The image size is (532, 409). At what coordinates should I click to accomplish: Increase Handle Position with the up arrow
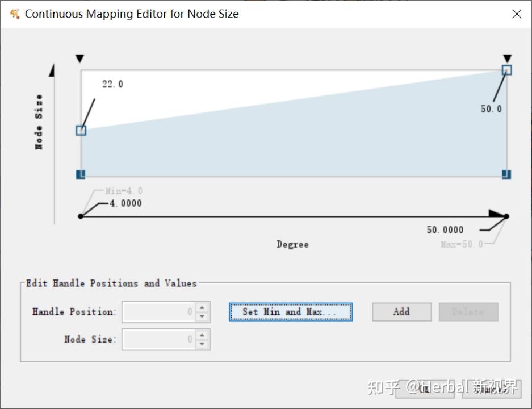pos(203,307)
